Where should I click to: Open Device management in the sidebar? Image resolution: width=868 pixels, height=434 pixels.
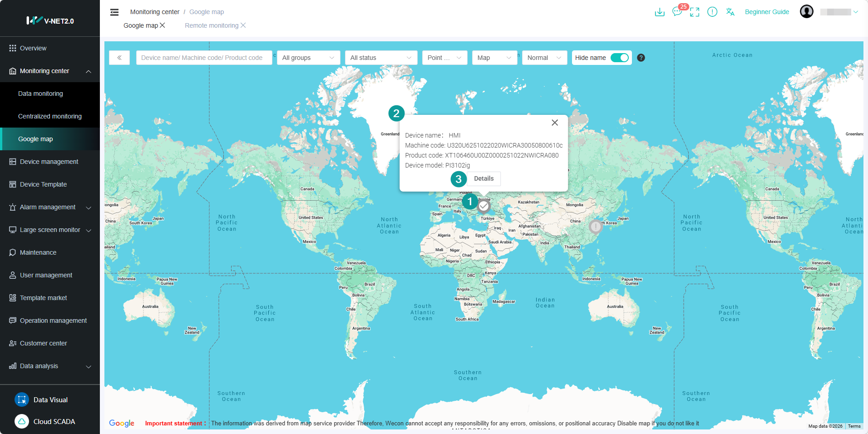point(50,162)
